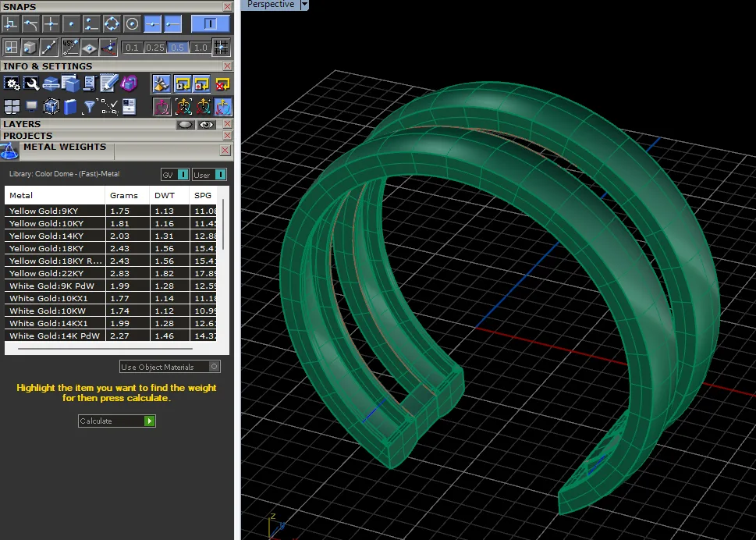The height and width of the screenshot is (540, 756).
Task: Click the funnel selection filter icon
Action: tap(89, 107)
